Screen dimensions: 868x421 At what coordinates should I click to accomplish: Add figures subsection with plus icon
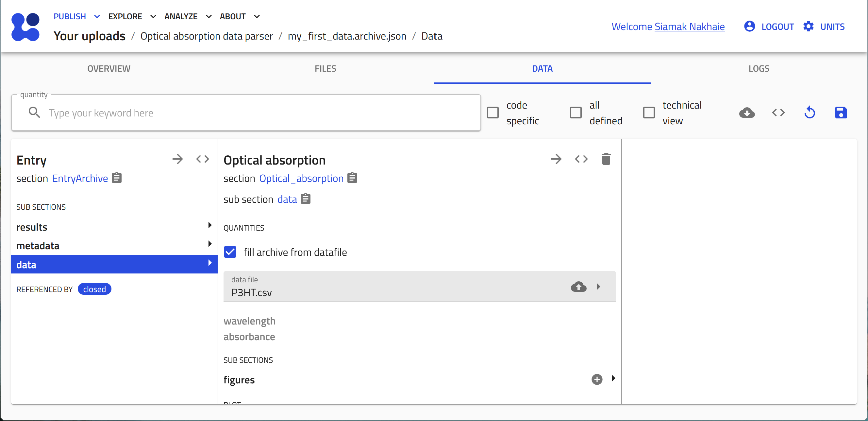(597, 379)
